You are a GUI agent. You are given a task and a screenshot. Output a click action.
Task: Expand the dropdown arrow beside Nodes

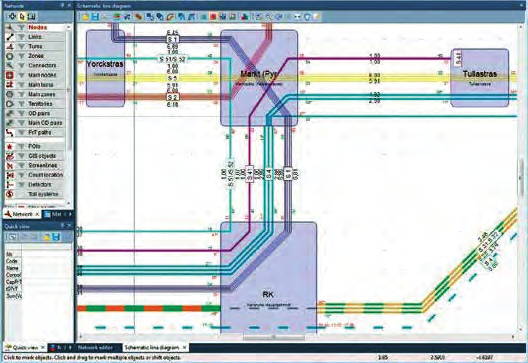pos(68,27)
